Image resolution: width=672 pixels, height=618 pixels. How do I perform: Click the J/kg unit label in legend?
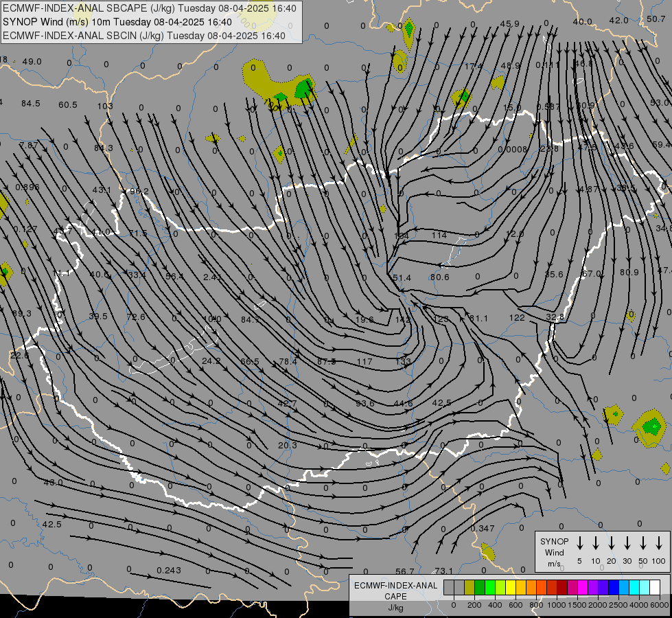[x=395, y=608]
